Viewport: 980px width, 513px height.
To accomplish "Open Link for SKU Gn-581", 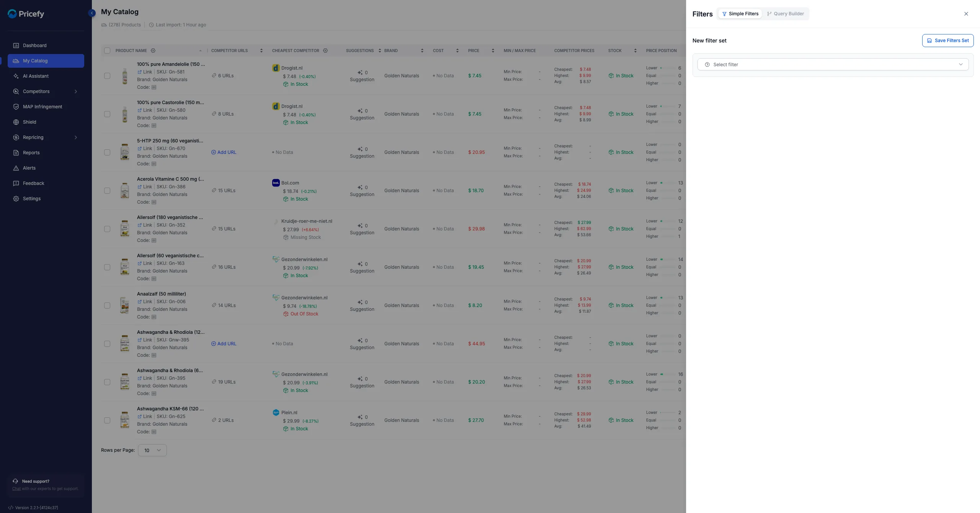I will tap(145, 72).
